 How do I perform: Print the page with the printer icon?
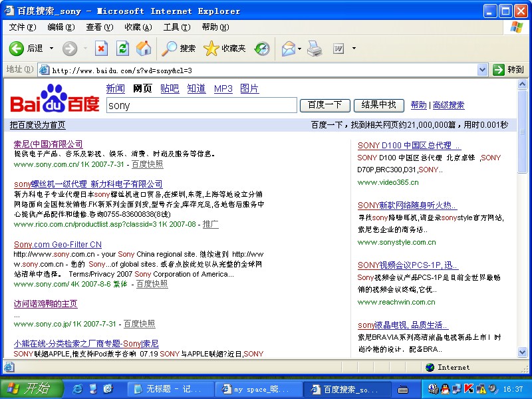[x=315, y=49]
